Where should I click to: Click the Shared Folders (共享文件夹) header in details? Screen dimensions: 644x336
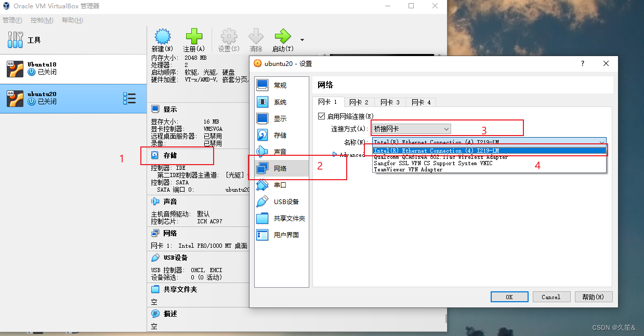(x=174, y=289)
